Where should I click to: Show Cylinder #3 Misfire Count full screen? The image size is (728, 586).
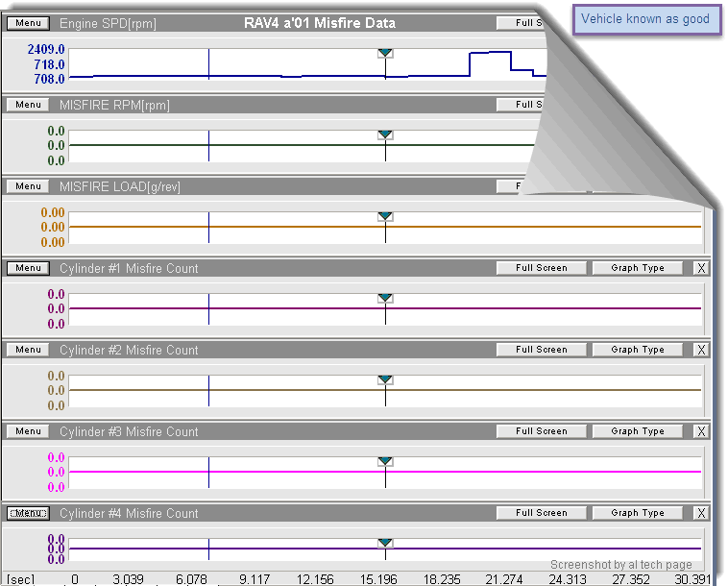click(541, 431)
